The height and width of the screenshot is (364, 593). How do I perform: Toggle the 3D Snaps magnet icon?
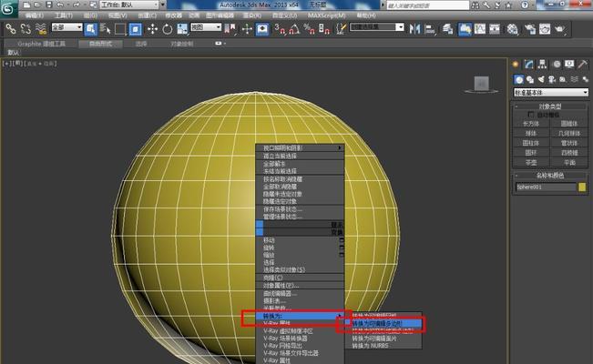tap(281, 29)
